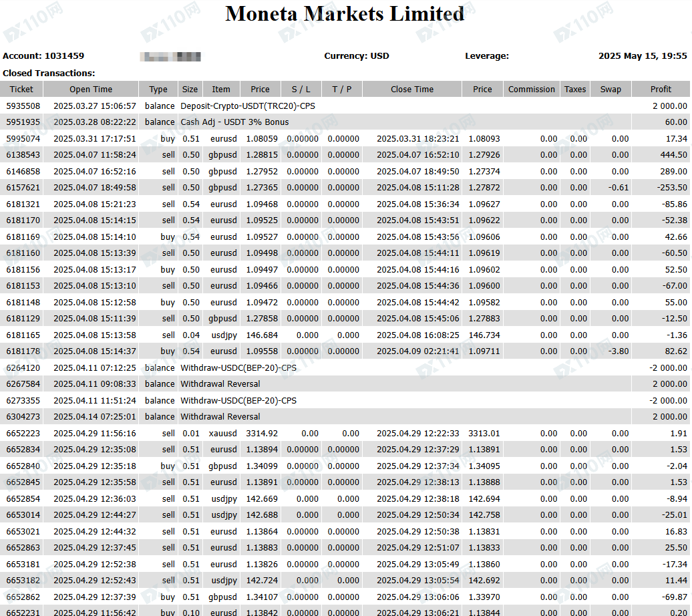The image size is (692, 616).
Task: Click the S / L column header
Action: click(301, 90)
